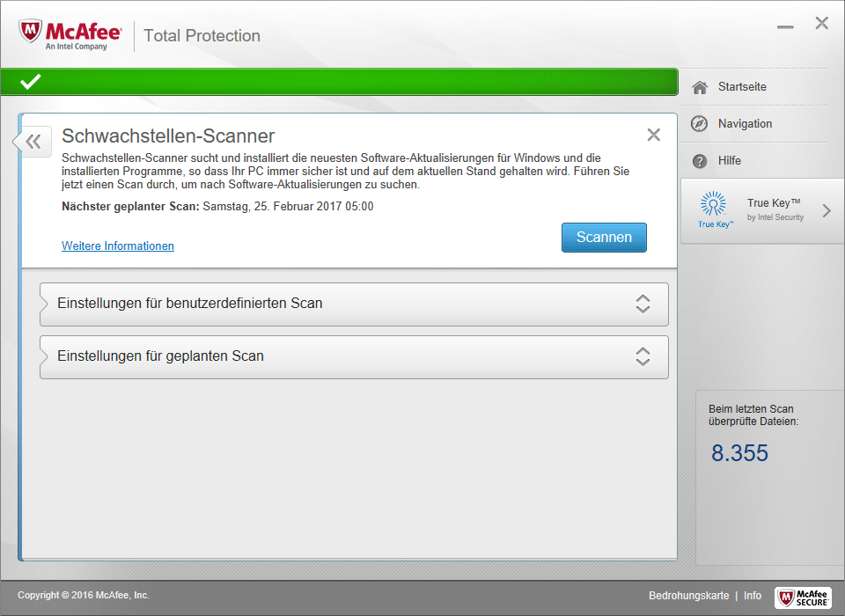Screen dimensions: 845x616
Task: Click the question mark icon beside Hilfe
Action: tap(700, 161)
